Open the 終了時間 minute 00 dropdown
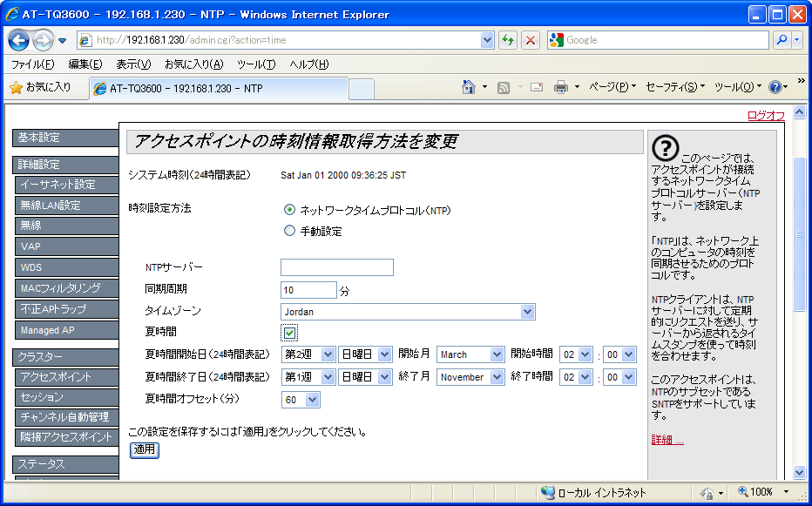Viewport: 812px width, 506px height. coord(619,378)
